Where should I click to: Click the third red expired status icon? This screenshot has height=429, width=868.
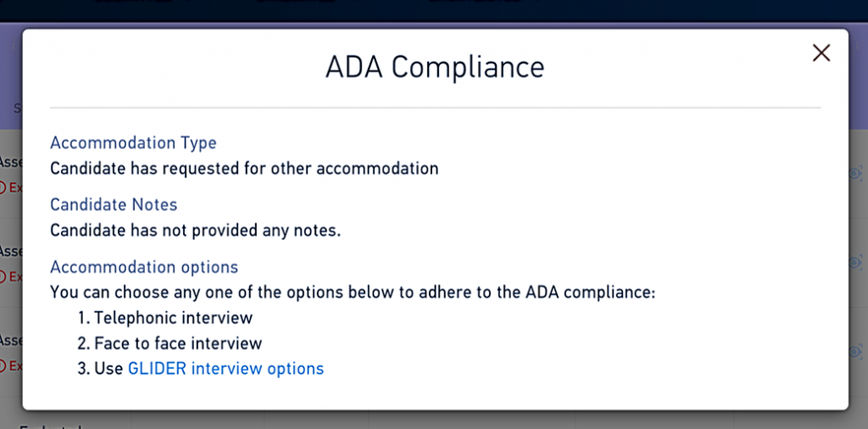[3, 365]
